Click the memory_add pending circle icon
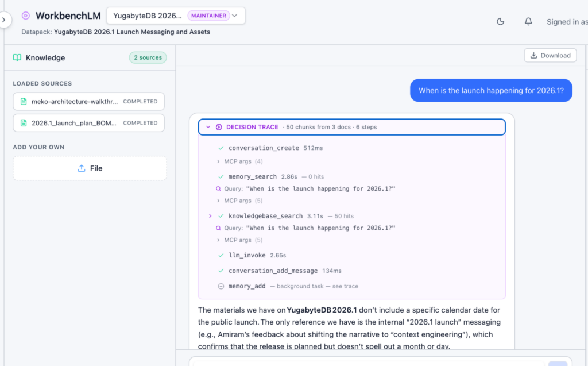The image size is (588, 366). tap(221, 286)
